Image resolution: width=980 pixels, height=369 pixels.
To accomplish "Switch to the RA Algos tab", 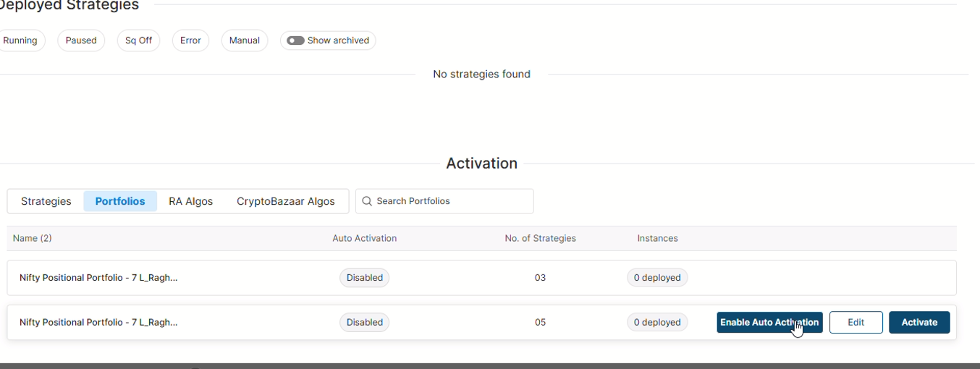I will (x=190, y=201).
